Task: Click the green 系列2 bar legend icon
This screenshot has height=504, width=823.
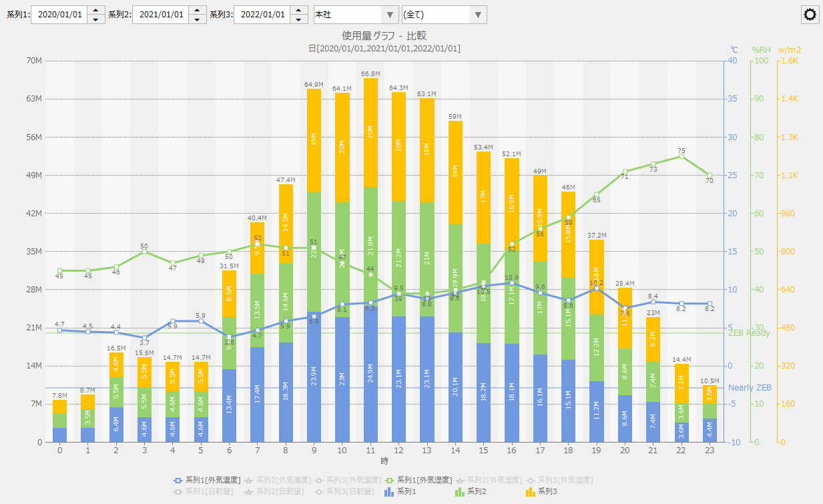Action: click(x=459, y=491)
